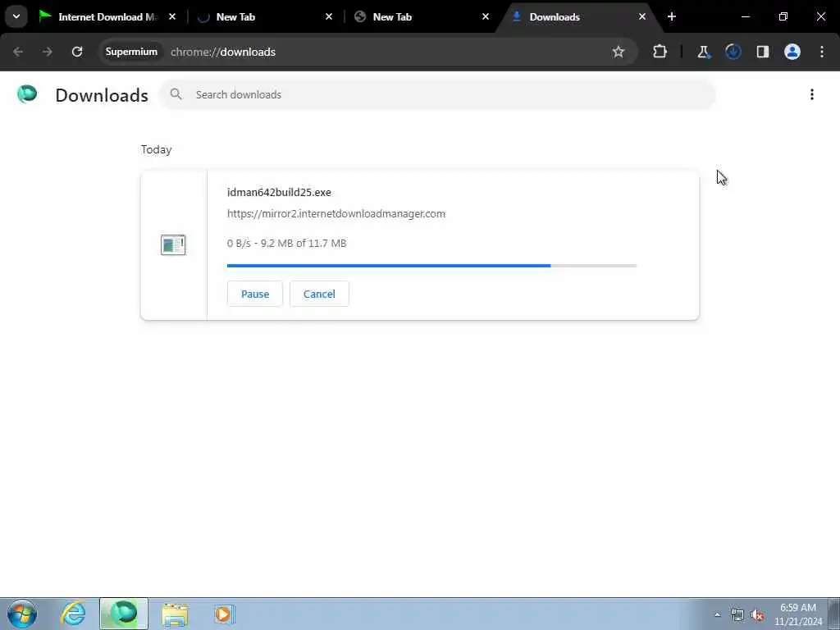Open a new tab with plus button
Viewport: 840px width, 630px height.
click(672, 16)
